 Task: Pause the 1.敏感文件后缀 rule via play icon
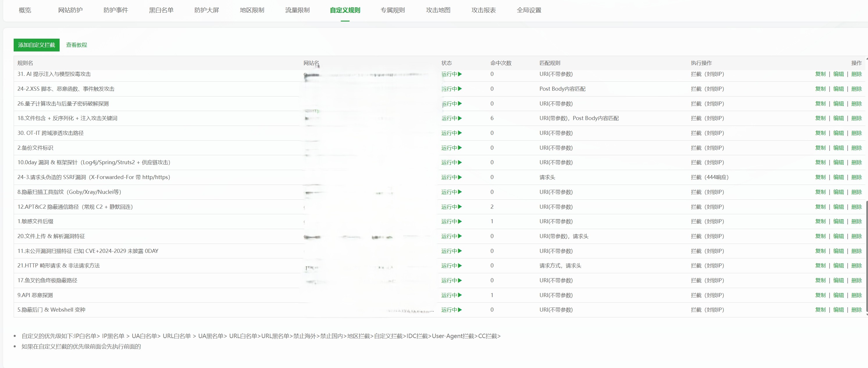click(460, 221)
